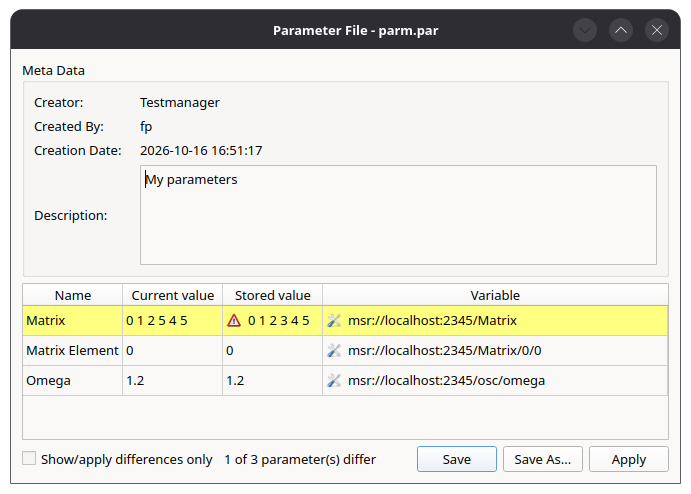
Task: Click the parameter icon beside osc/omega variable
Action: (334, 380)
